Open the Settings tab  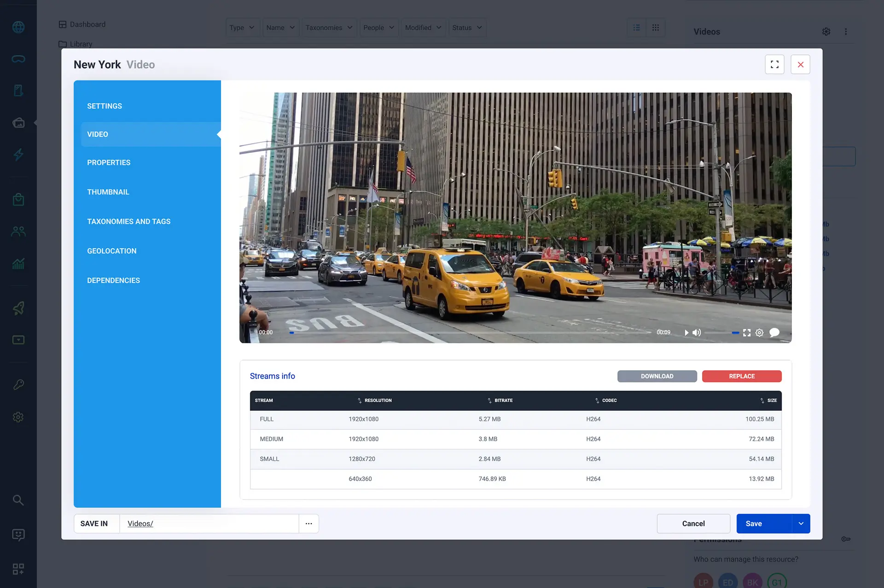pyautogui.click(x=105, y=106)
